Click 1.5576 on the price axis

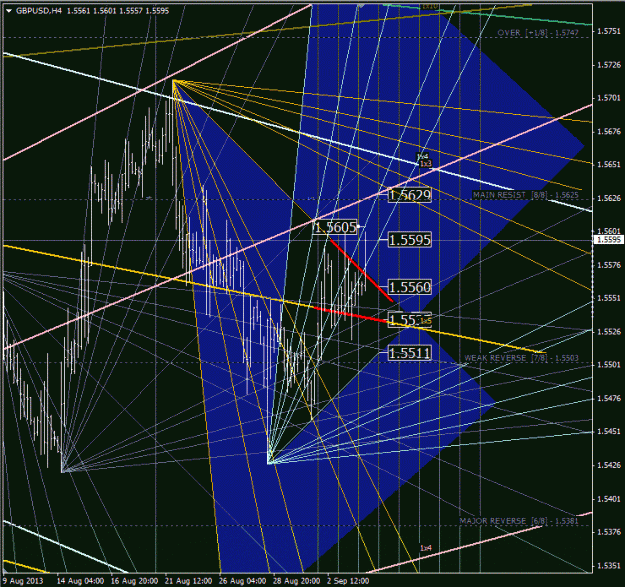(x=609, y=265)
